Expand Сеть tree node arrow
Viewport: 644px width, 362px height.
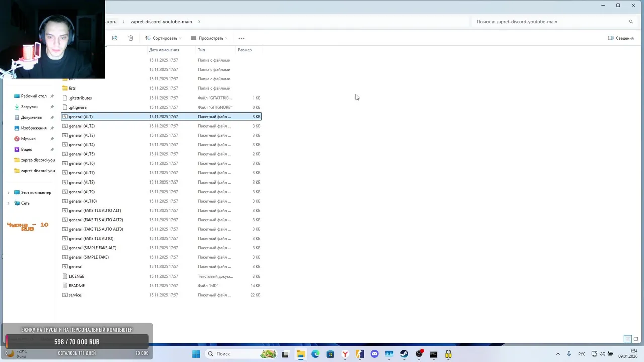8,203
